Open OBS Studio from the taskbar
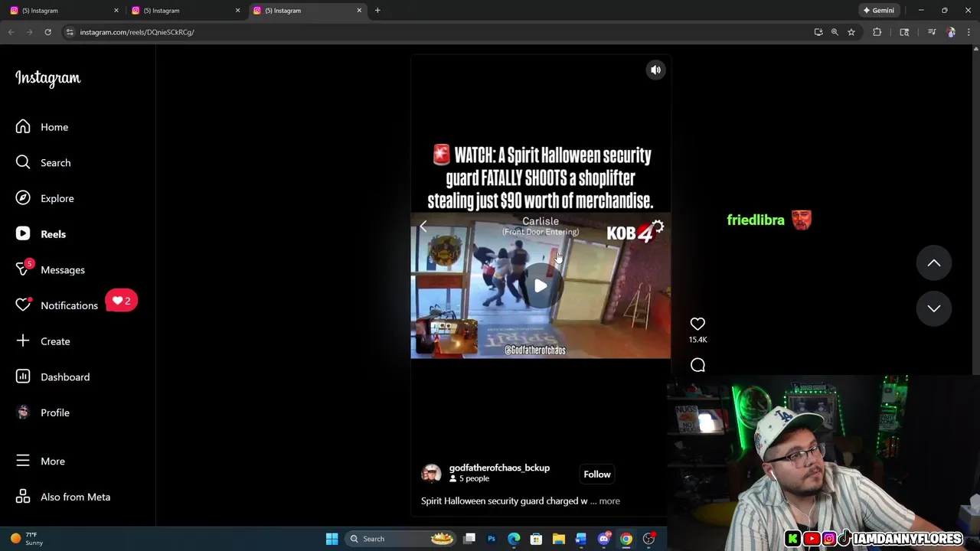 click(648, 539)
